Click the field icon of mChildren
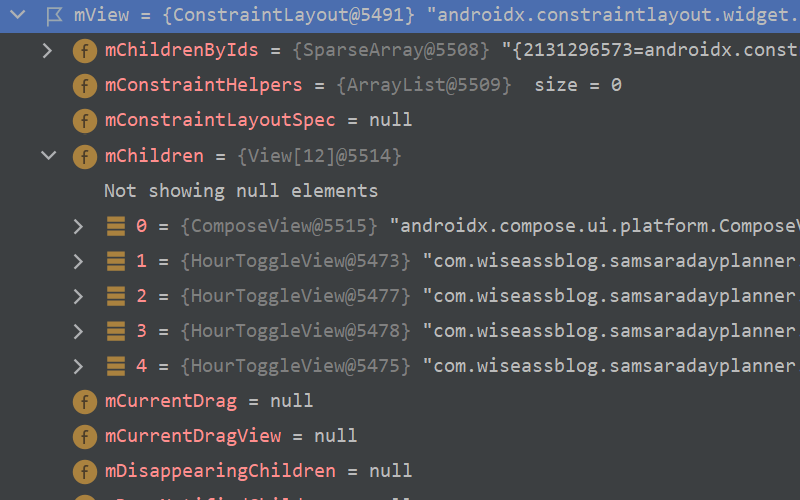The width and height of the screenshot is (800, 500). (x=85, y=156)
